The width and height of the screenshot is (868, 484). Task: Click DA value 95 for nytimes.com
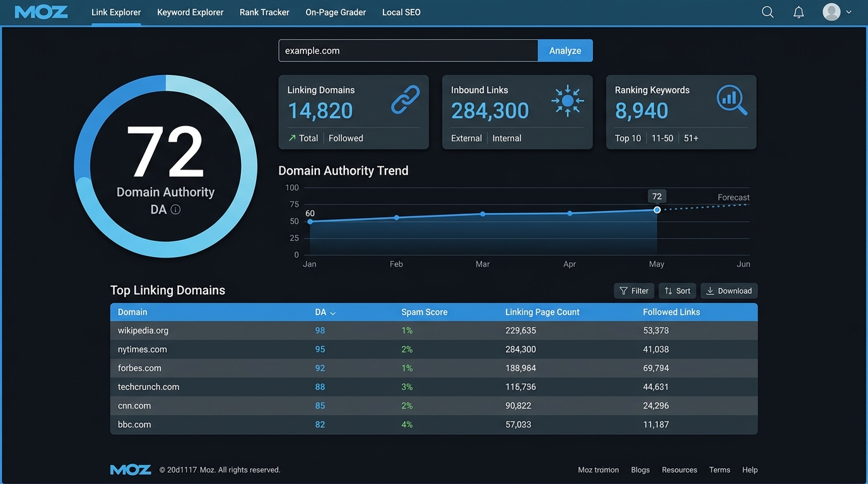coord(320,349)
